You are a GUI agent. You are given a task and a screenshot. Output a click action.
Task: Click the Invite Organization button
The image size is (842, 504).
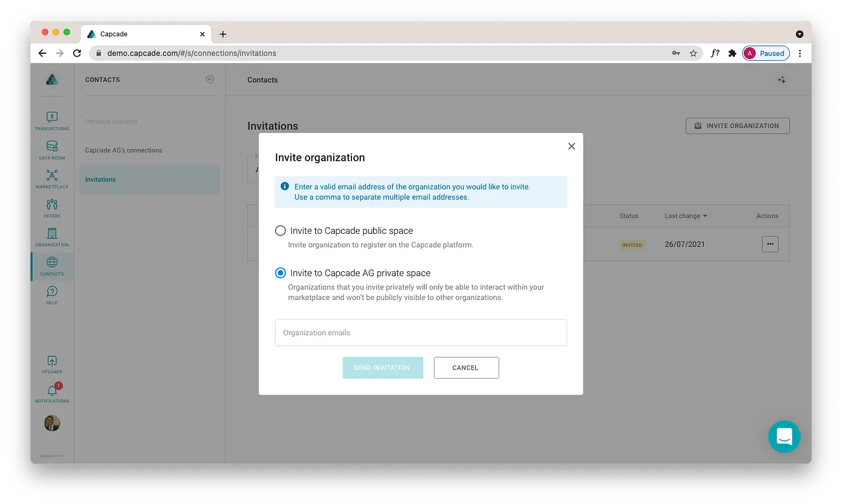coord(737,126)
